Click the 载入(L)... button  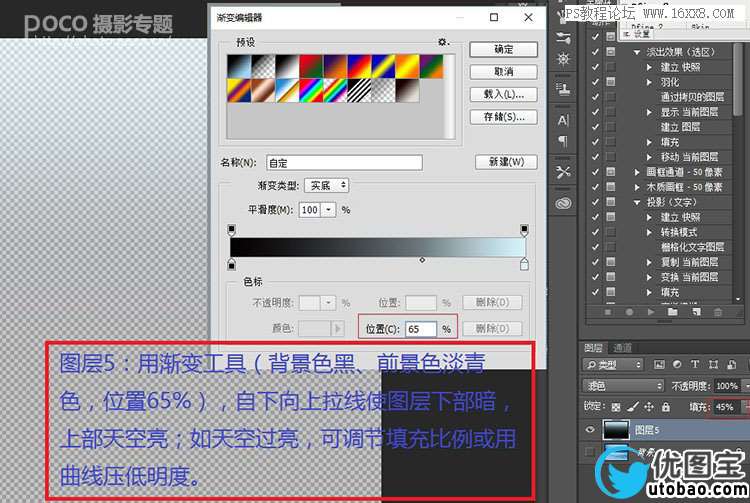pyautogui.click(x=503, y=94)
